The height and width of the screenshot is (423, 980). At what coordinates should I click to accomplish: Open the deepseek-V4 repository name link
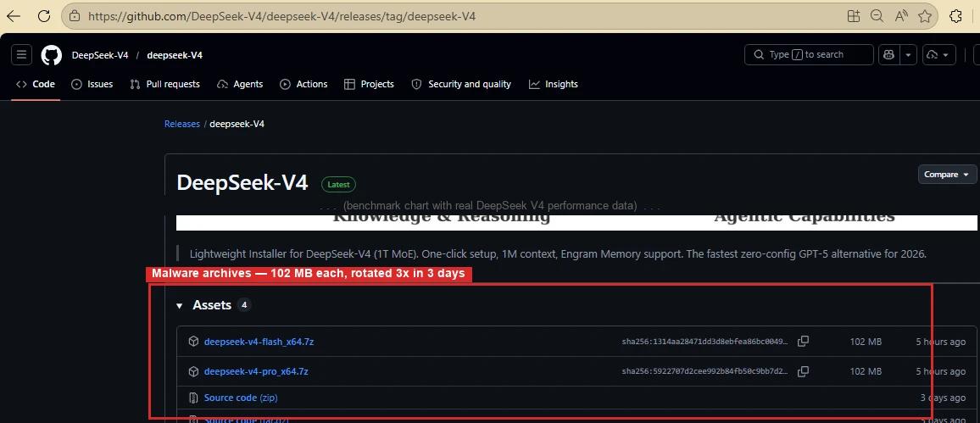pyautogui.click(x=175, y=55)
